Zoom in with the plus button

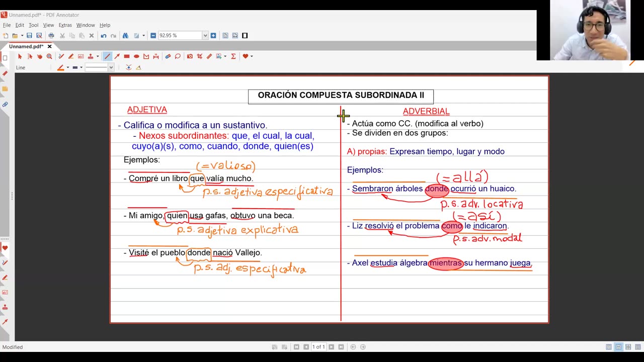click(x=213, y=36)
